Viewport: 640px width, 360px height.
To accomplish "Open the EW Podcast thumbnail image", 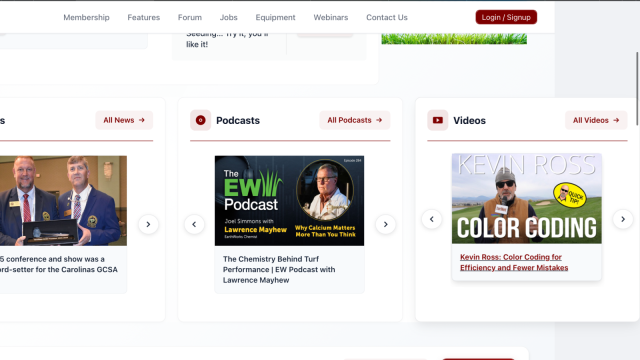I will coord(289,200).
